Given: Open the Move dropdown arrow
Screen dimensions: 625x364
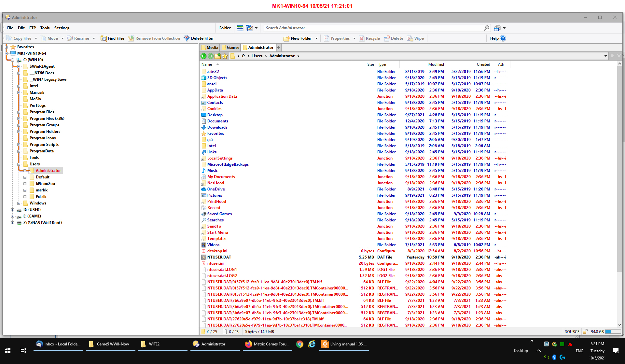Looking at the screenshot, I should click(62, 38).
